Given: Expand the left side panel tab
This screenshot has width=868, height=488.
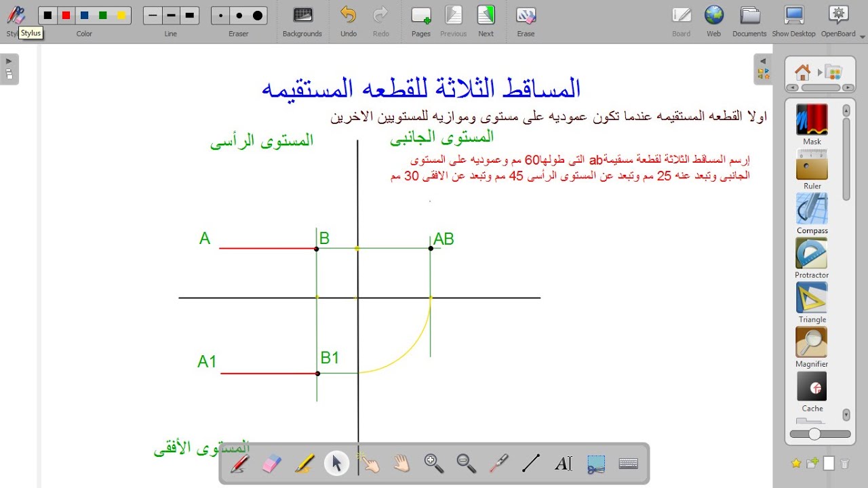Looking at the screenshot, I should click(x=9, y=69).
